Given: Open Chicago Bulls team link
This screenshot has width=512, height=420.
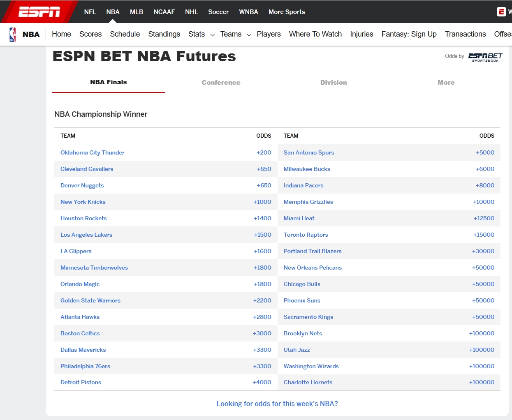Looking at the screenshot, I should [x=302, y=284].
